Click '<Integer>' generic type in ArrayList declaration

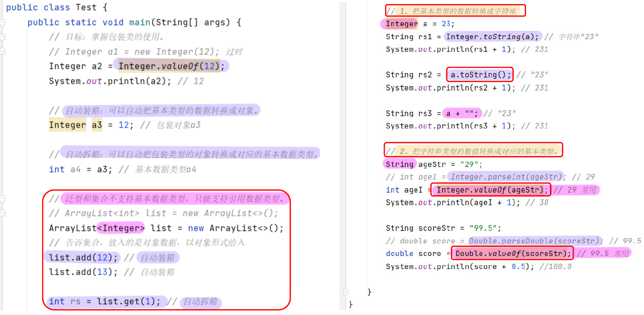121,228
